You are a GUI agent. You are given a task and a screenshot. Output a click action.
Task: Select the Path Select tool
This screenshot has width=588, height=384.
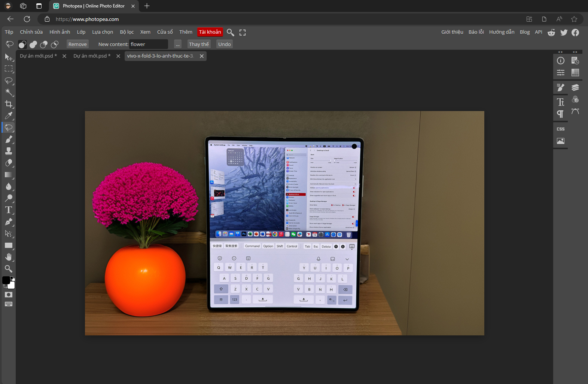(x=9, y=234)
